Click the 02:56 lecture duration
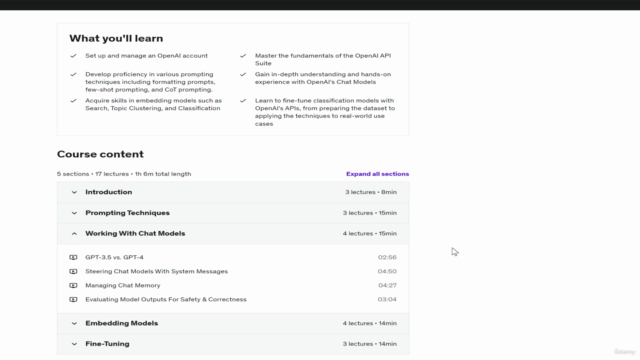The height and width of the screenshot is (360, 640). click(x=387, y=257)
